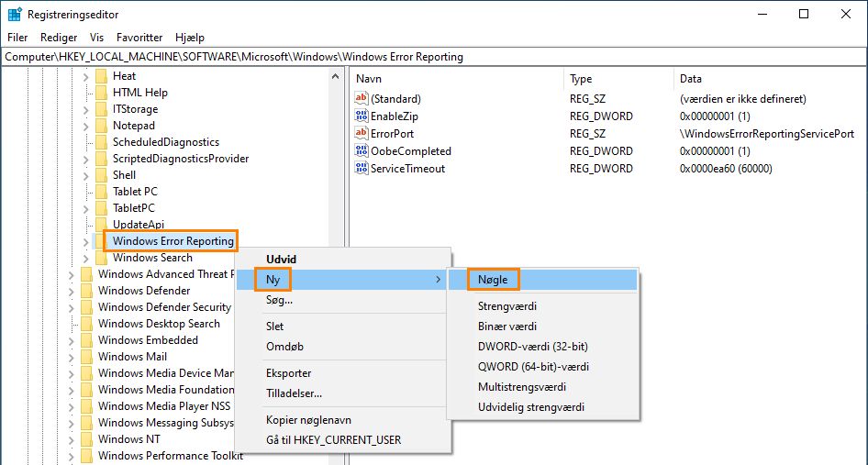The height and width of the screenshot is (465, 868).
Task: Expand the Notepad key
Action: point(86,127)
